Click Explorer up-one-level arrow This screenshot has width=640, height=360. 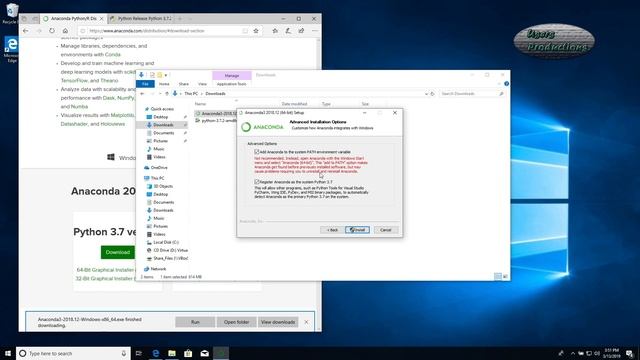pyautogui.click(x=167, y=94)
